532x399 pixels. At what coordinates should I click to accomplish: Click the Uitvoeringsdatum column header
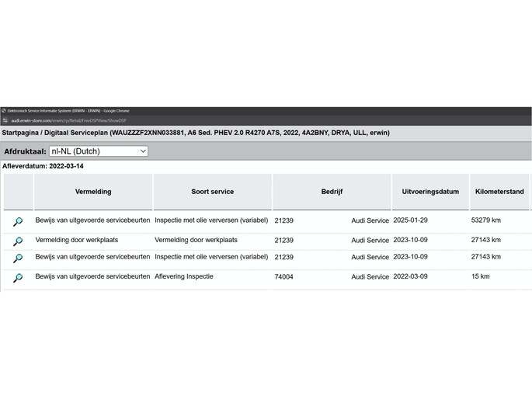430,192
